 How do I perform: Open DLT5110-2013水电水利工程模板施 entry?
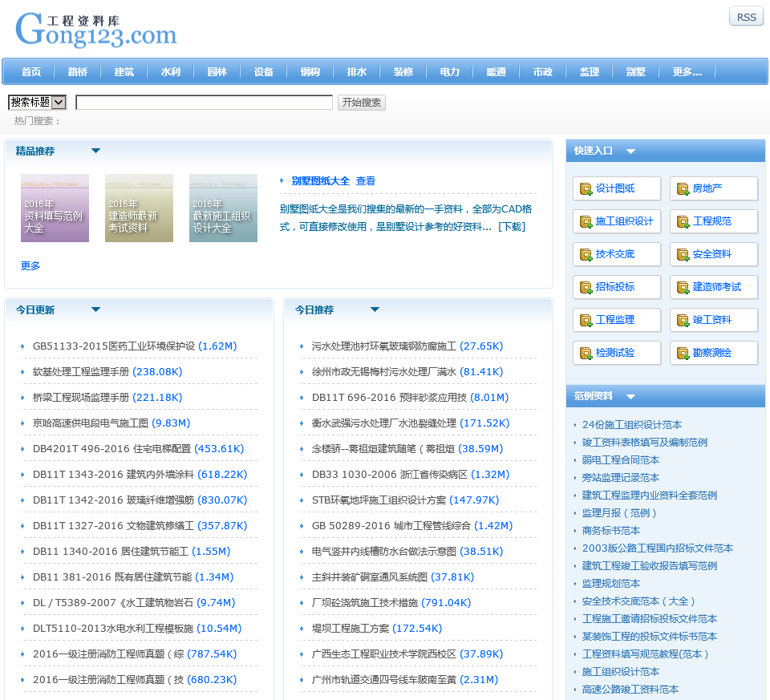tap(113, 629)
